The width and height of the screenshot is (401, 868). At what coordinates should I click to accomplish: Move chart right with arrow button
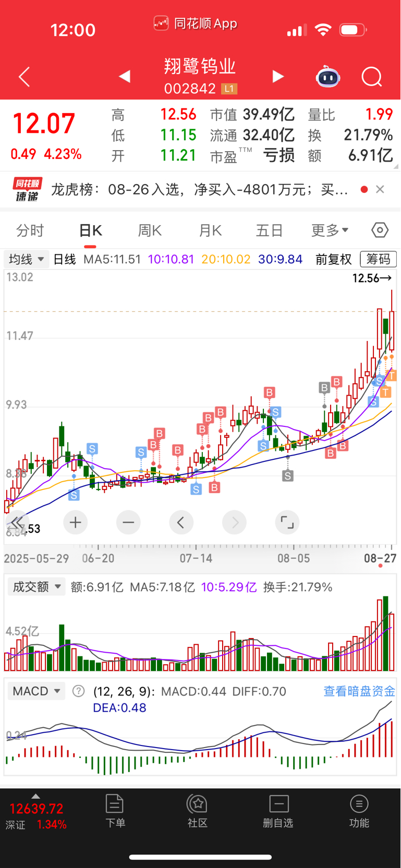235,522
